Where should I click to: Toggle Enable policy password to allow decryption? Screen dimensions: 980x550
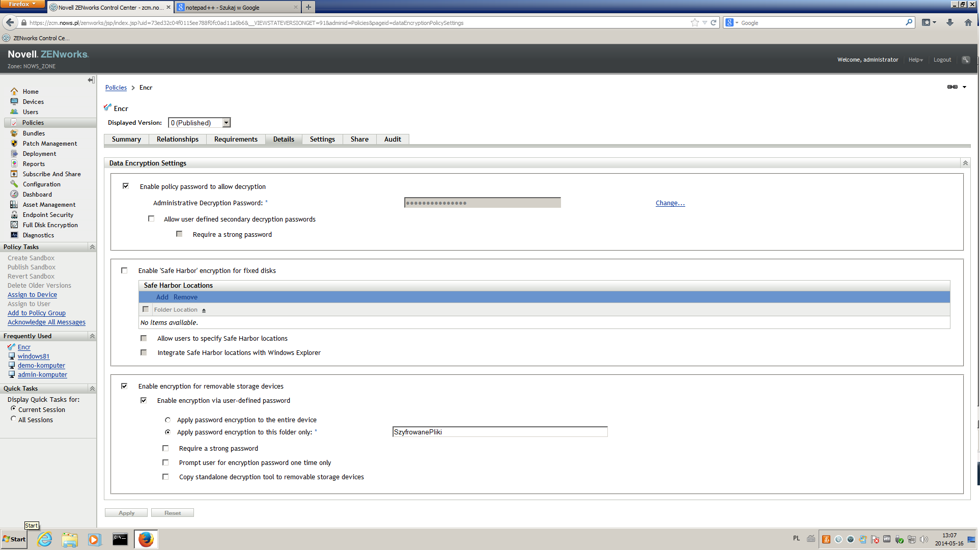tap(126, 186)
